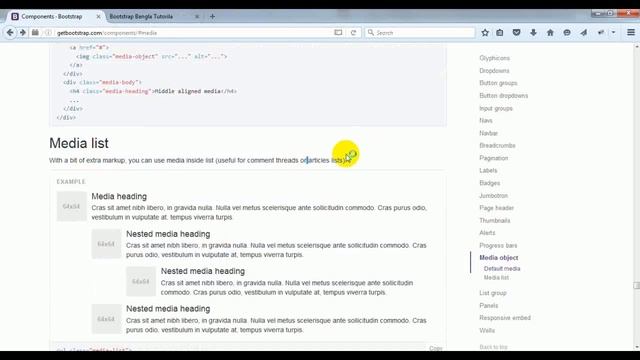Viewport: 640px width, 360px height.
Task: Open the Firefox hamburger menu
Action: tap(631, 32)
